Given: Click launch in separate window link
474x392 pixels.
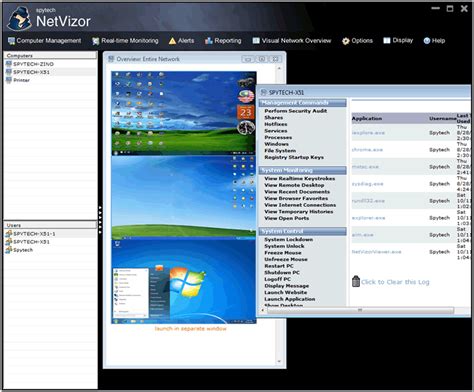Looking at the screenshot, I should point(190,329).
